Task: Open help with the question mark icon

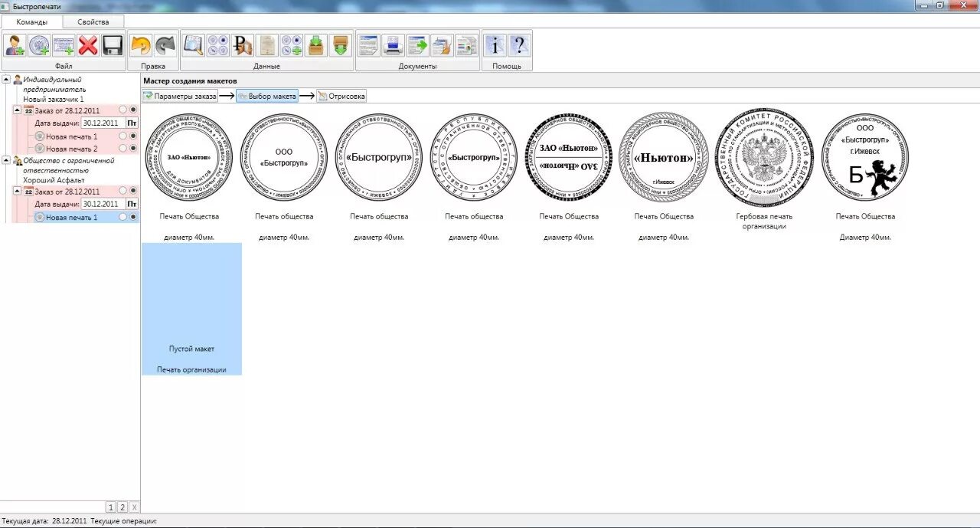Action: 519,45
